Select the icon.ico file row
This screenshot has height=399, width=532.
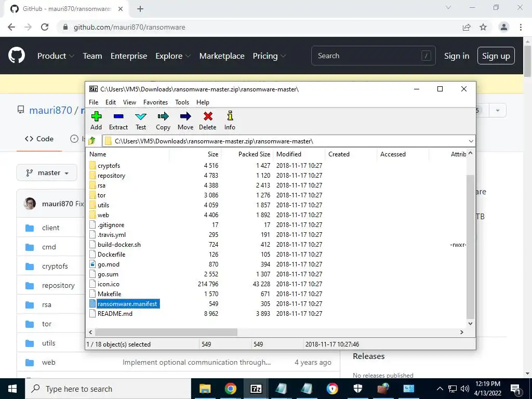pyautogui.click(x=276, y=284)
